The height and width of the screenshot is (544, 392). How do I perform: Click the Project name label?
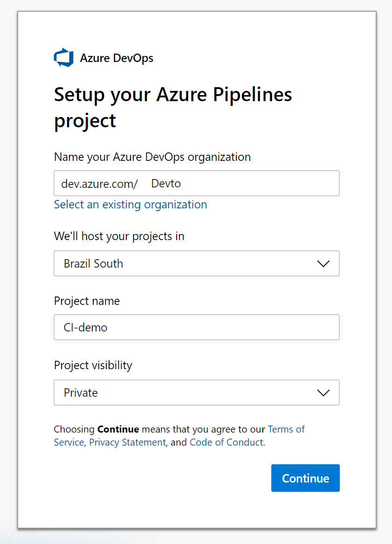pyautogui.click(x=87, y=301)
